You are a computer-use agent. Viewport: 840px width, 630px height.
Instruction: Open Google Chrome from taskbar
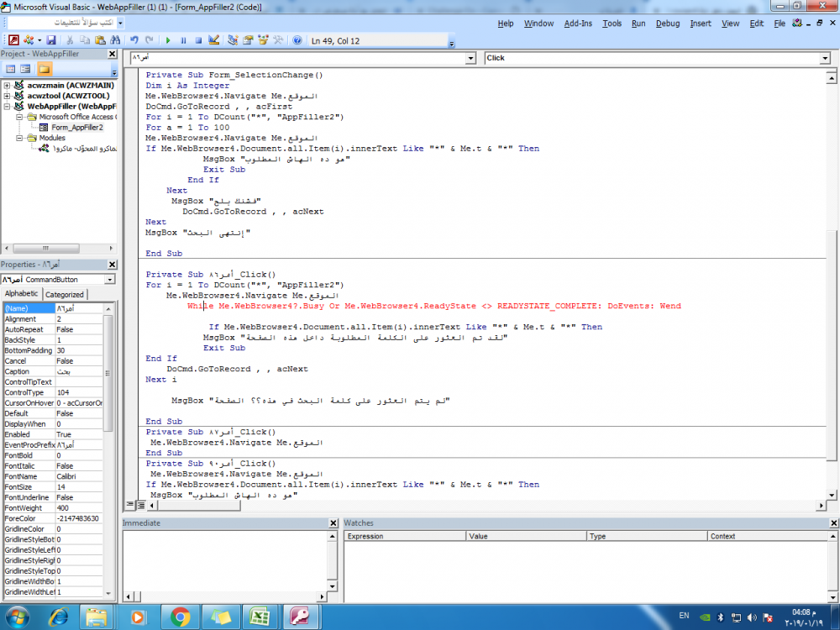[x=181, y=617]
